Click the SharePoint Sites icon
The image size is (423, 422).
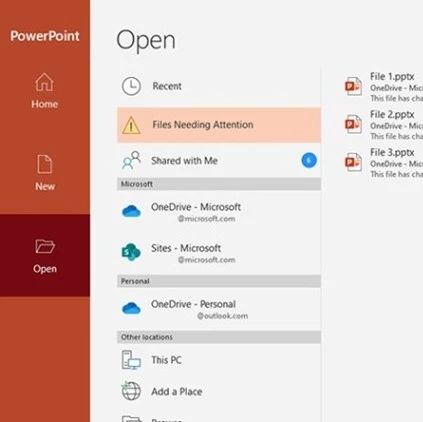point(131,252)
